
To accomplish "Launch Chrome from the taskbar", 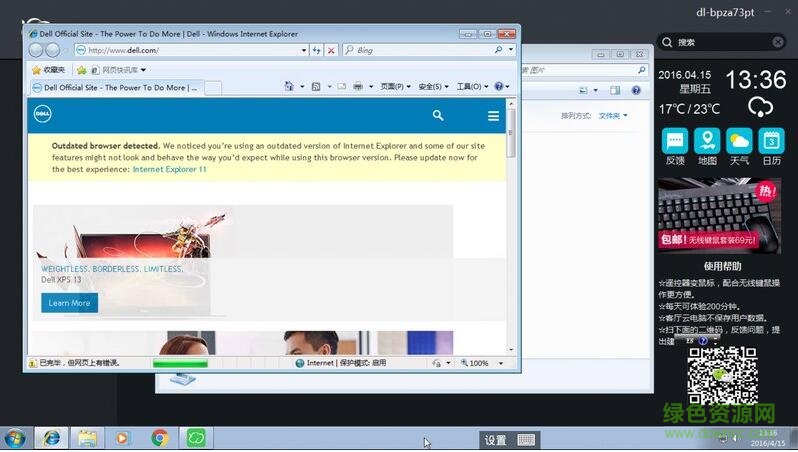I will 159,438.
